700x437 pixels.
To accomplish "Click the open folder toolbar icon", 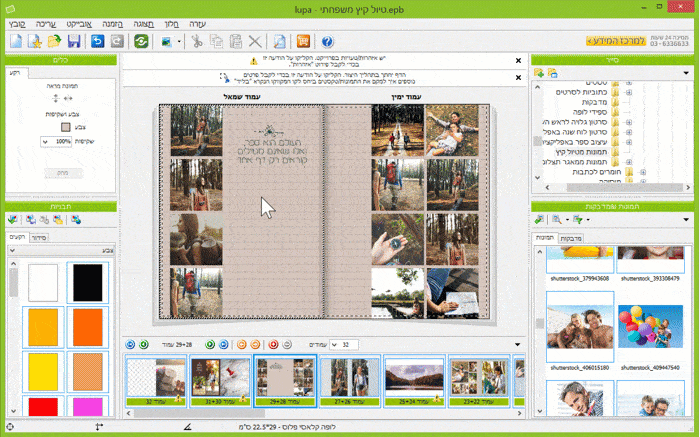I will tap(54, 41).
